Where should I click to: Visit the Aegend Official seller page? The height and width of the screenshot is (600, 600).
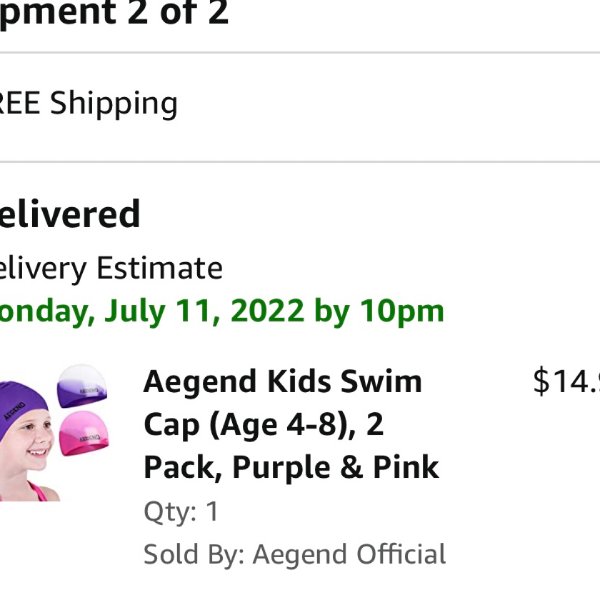point(349,554)
